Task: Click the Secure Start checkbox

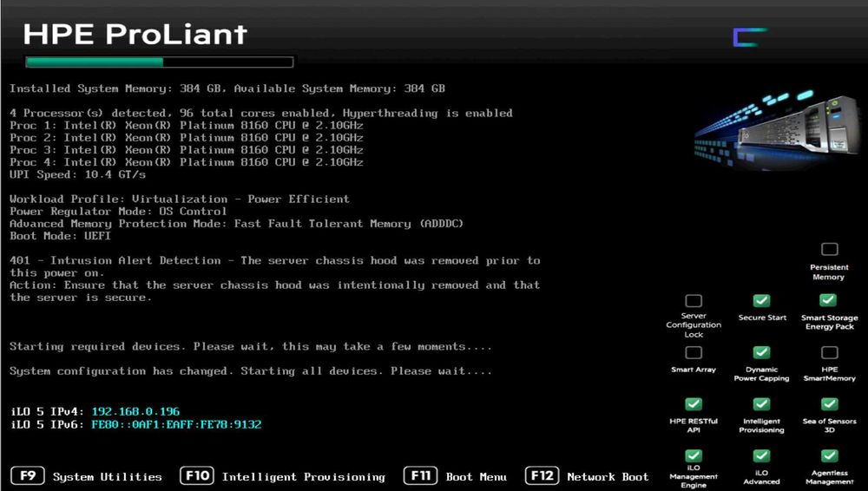Action: [762, 300]
